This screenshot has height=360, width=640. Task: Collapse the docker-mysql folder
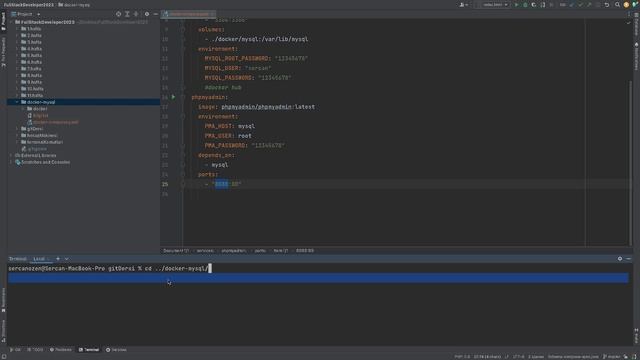click(17, 102)
